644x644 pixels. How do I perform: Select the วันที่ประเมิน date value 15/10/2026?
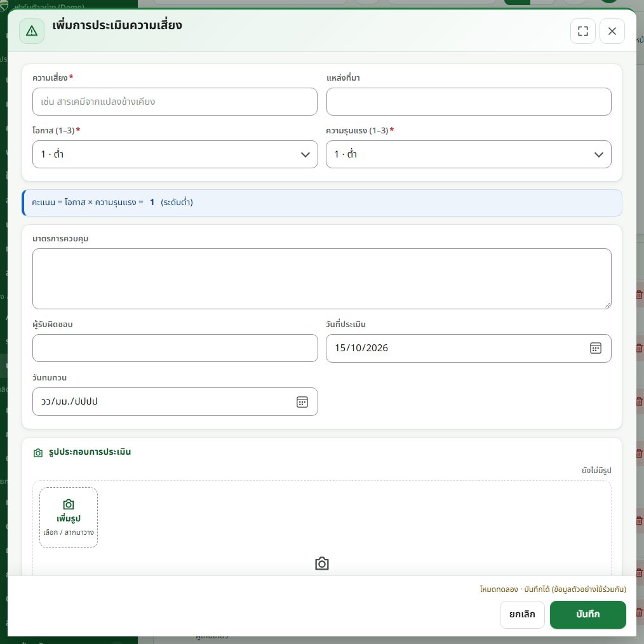tap(361, 348)
